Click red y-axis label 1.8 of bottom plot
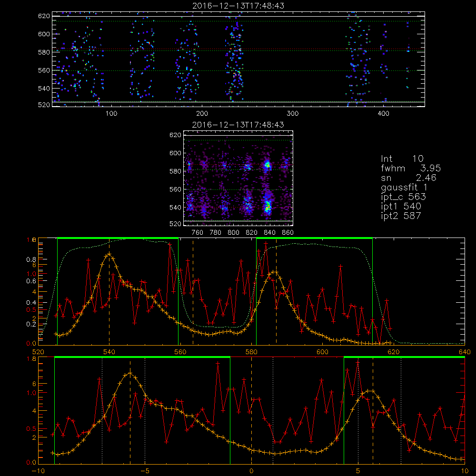The image size is (476, 476). tap(32, 359)
